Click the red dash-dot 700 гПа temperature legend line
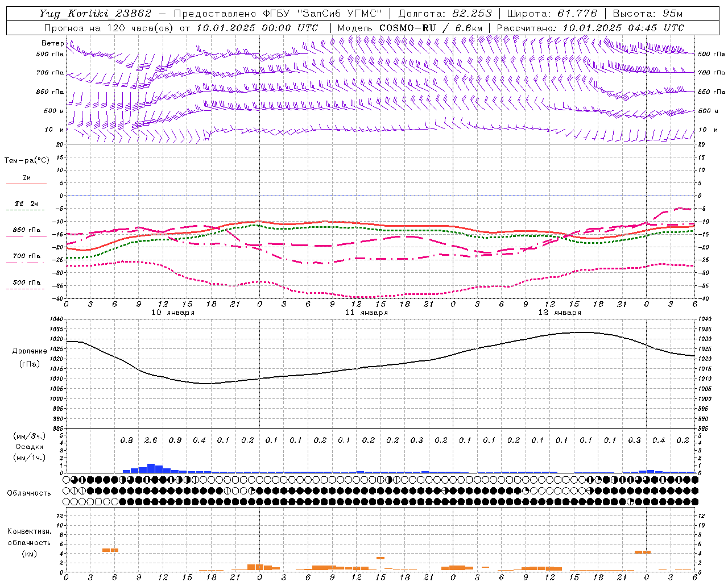 coord(26,263)
